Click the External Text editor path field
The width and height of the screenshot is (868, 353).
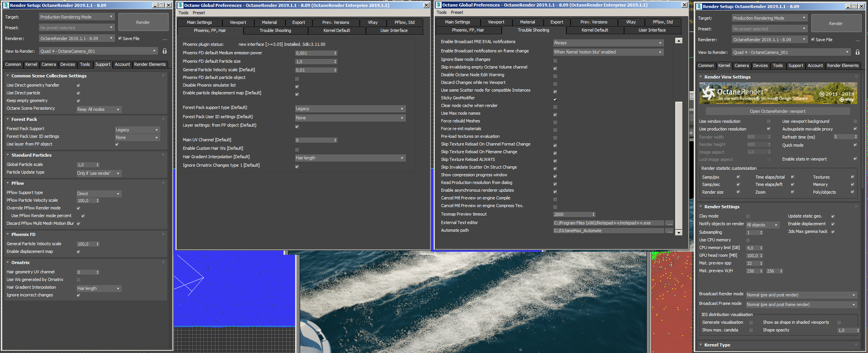pyautogui.click(x=608, y=223)
